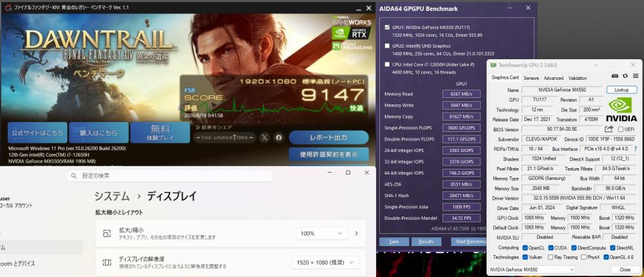Click the AIDA64 Results button
644x277 pixels.
(426, 242)
